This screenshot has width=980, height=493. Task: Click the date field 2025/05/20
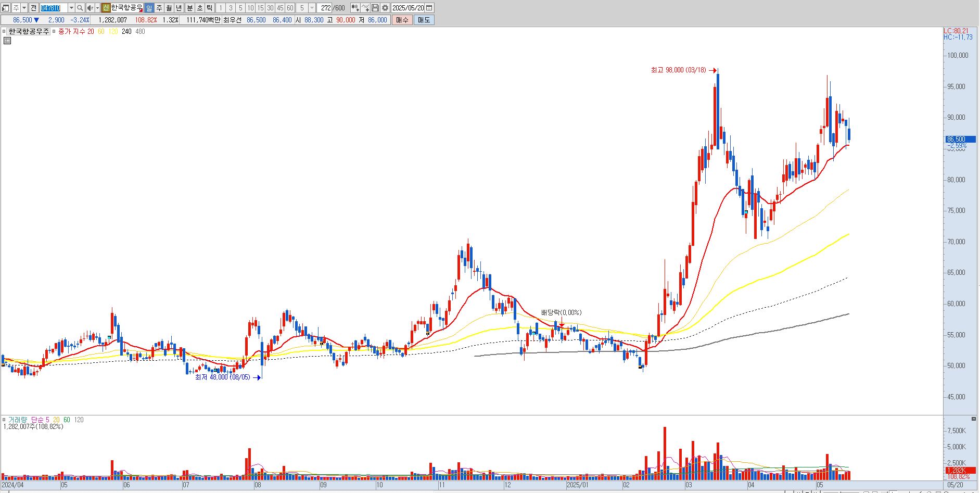(408, 8)
